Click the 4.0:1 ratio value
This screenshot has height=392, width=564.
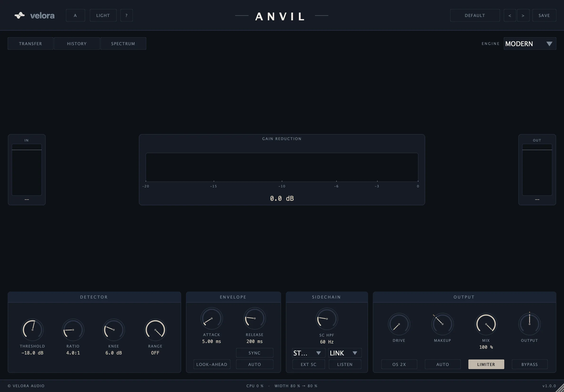pyautogui.click(x=73, y=353)
